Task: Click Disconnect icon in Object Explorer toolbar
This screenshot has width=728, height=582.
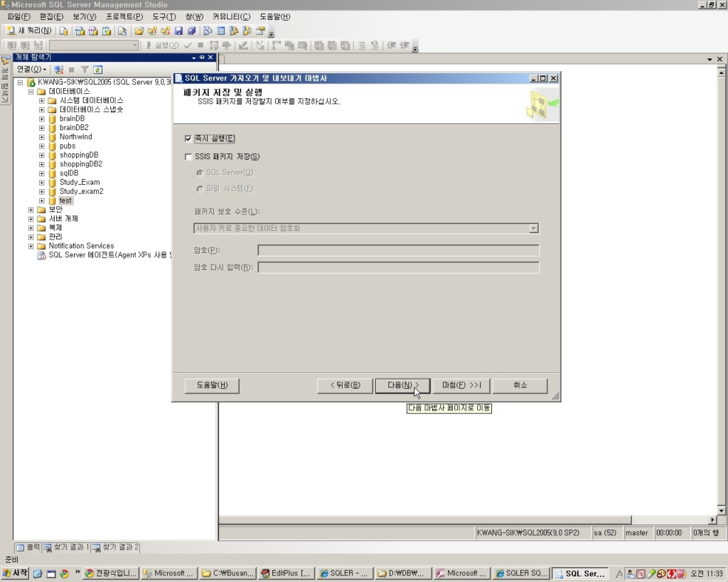Action: (58, 70)
